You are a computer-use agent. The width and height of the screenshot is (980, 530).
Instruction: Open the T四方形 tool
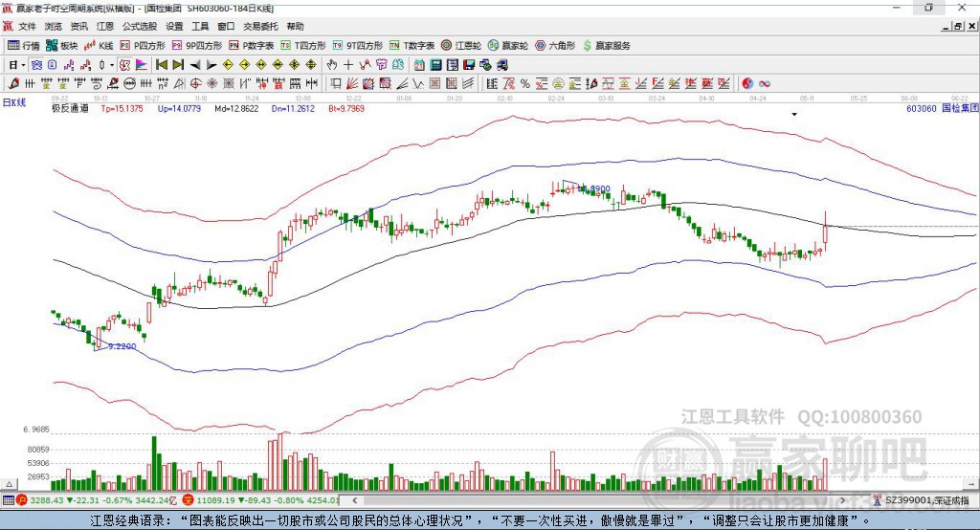click(303, 46)
